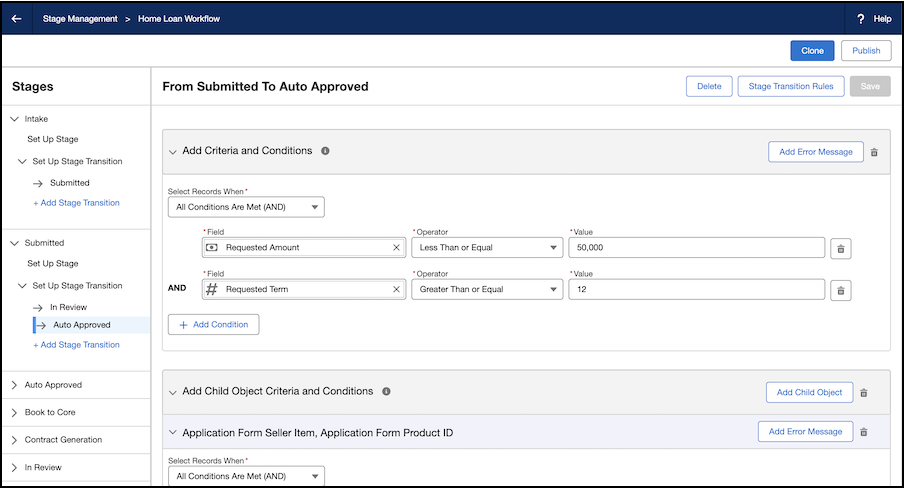The image size is (904, 488).
Task: Open the Greater Than or Equal operator dropdown
Action: pyautogui.click(x=486, y=289)
